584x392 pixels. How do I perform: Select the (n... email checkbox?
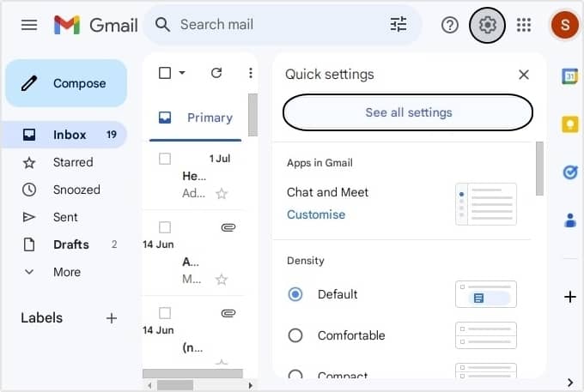pyautogui.click(x=165, y=313)
